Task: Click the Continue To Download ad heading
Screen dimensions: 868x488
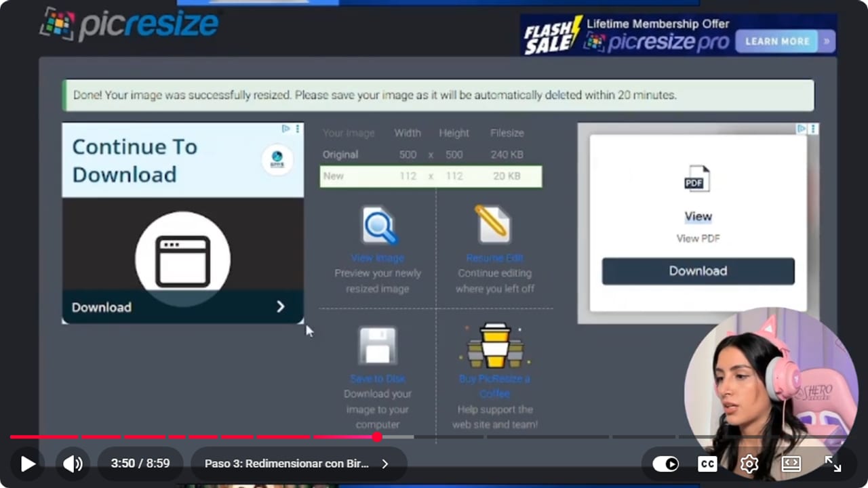Action: [135, 161]
